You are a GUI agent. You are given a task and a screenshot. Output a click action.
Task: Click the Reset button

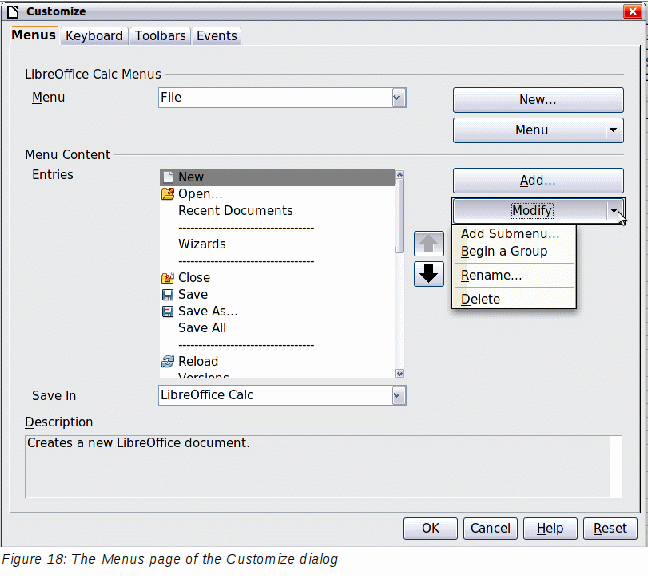pyautogui.click(x=610, y=528)
